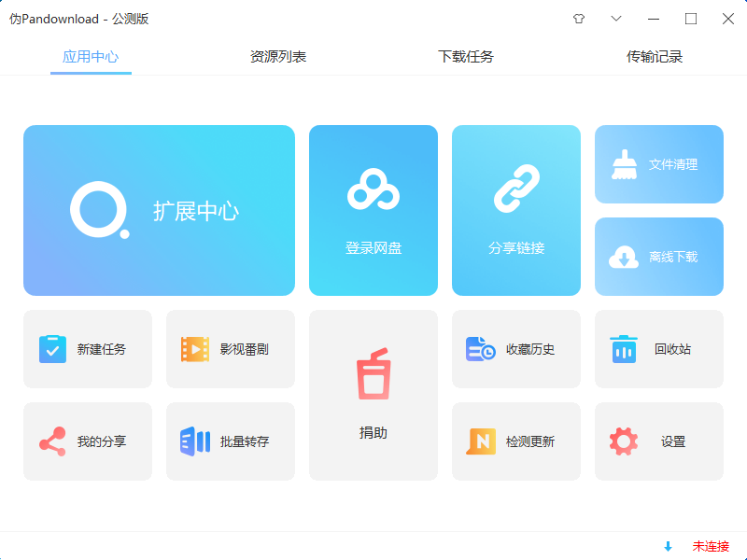Image resolution: width=747 pixels, height=560 pixels.
Task: Switch to the 下载任务 tab
Action: [464, 56]
